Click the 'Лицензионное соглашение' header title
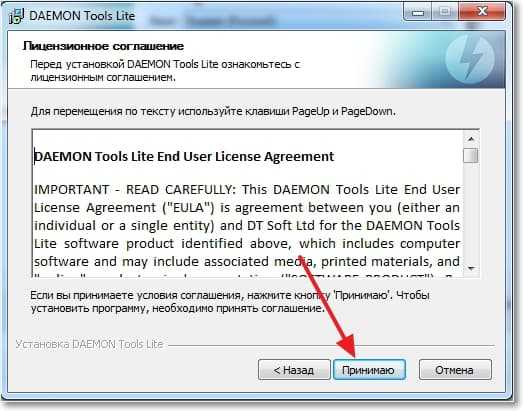This screenshot has width=523, height=411. [103, 46]
